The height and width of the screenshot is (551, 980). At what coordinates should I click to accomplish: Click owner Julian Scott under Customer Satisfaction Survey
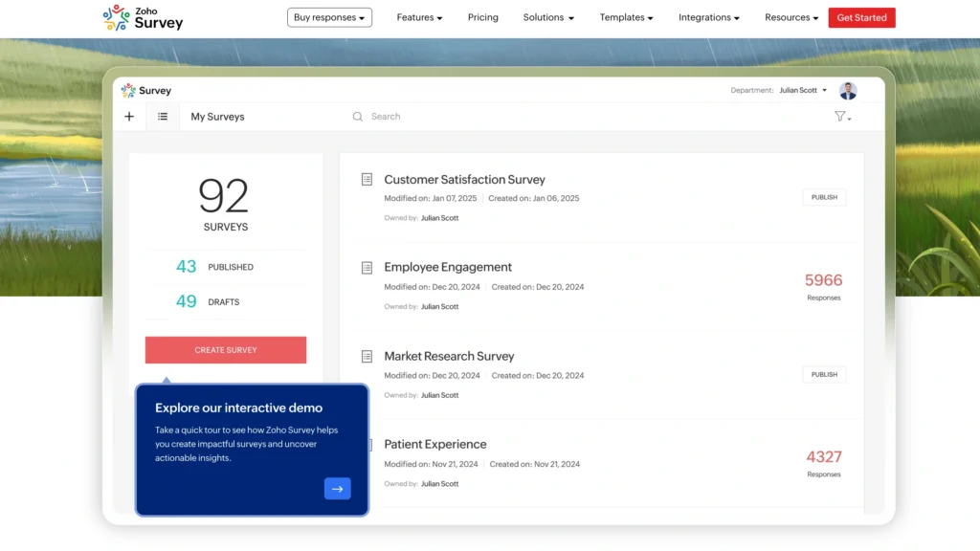pos(439,218)
